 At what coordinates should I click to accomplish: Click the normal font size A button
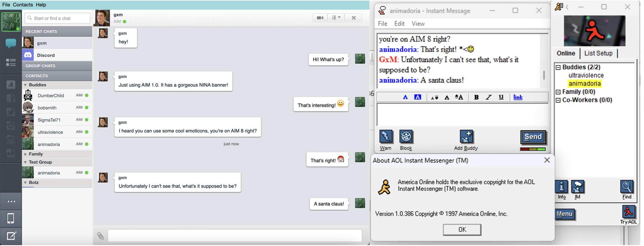(447, 97)
